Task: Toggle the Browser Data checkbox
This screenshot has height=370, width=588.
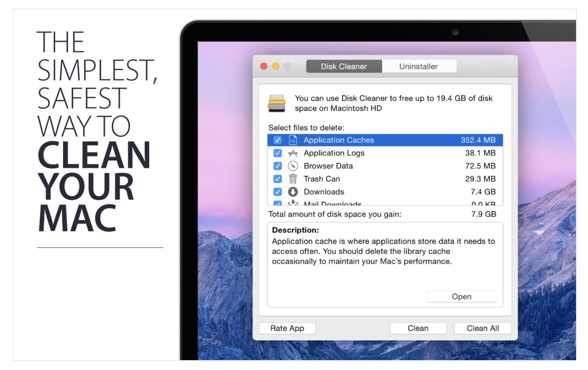Action: tap(278, 166)
